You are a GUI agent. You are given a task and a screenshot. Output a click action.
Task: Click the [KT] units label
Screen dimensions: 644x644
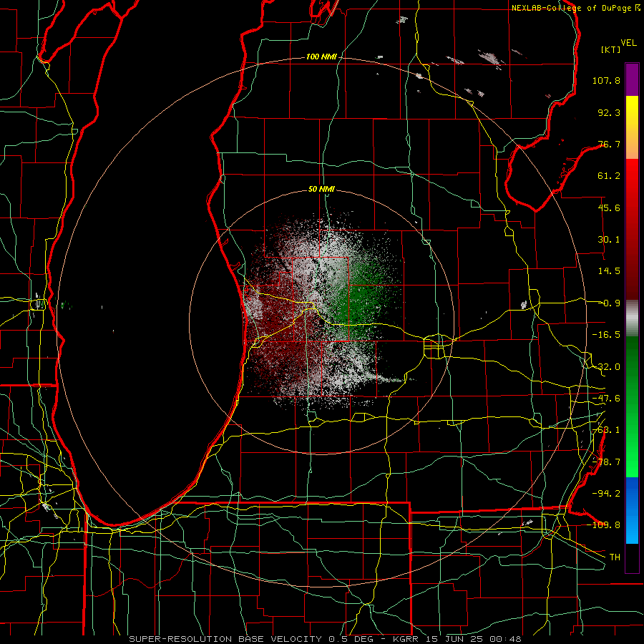click(x=611, y=49)
